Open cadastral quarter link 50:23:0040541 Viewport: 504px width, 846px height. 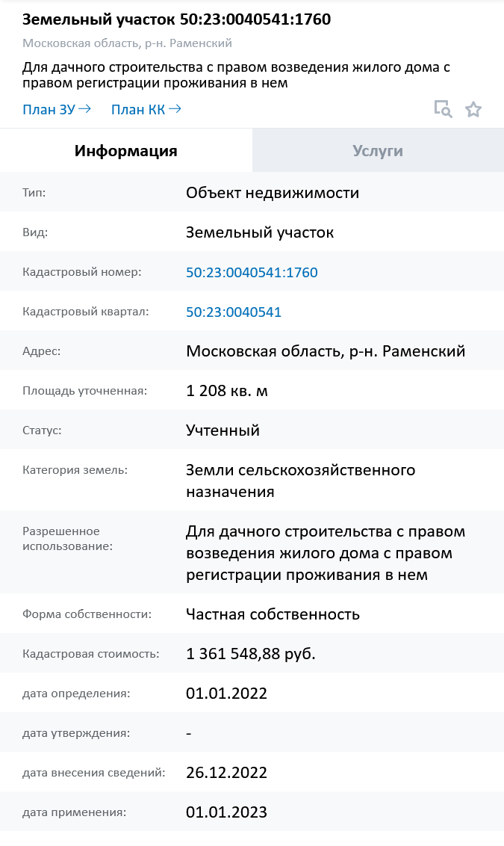234,312
